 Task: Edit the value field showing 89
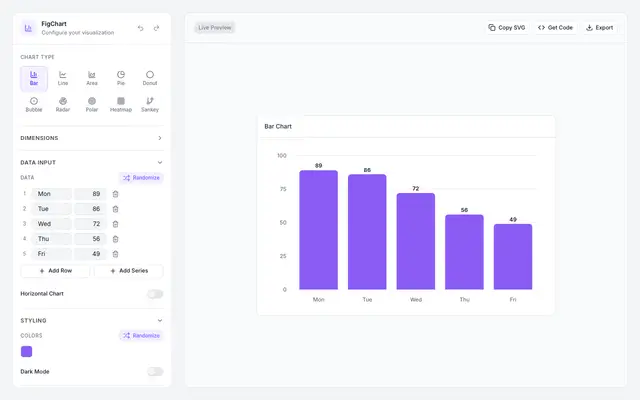point(90,194)
